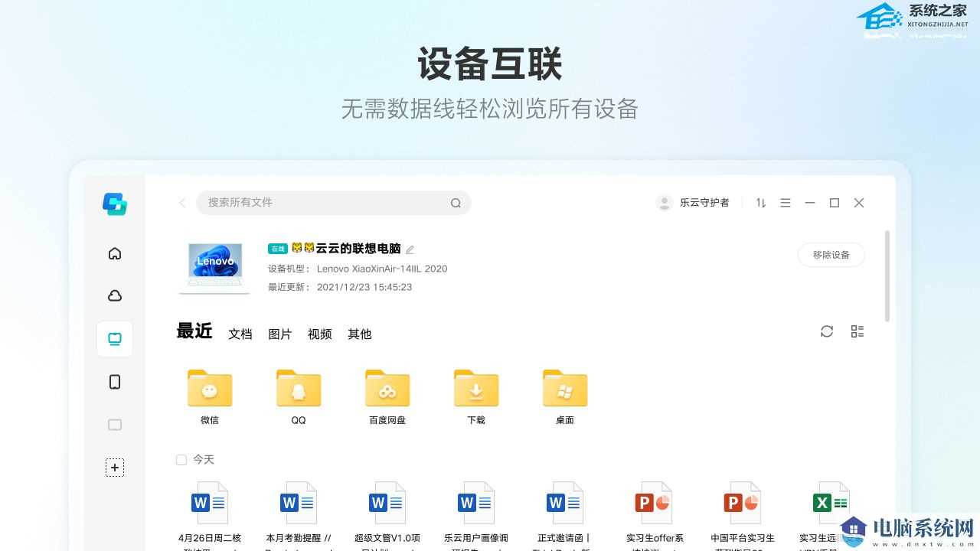
Task: Click the 在线 status badge
Action: [x=277, y=249]
